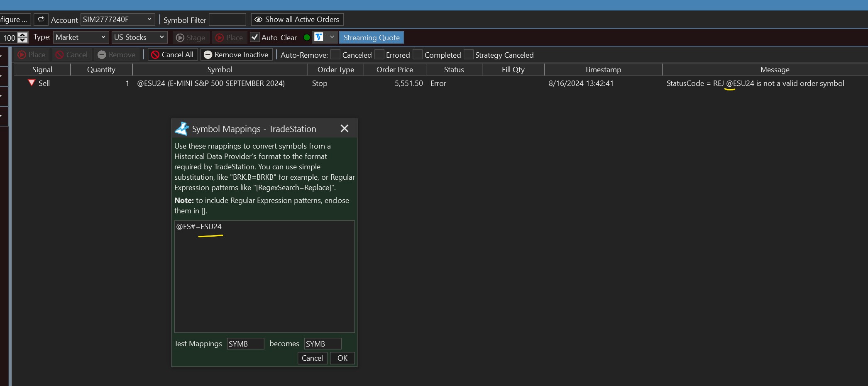Click the Cancel All button
This screenshot has width=868, height=386.
172,55
